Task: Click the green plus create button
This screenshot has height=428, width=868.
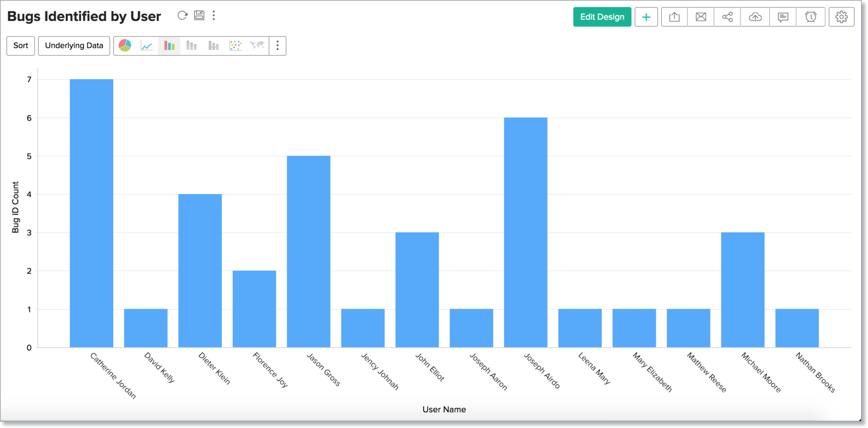Action: pyautogui.click(x=646, y=17)
